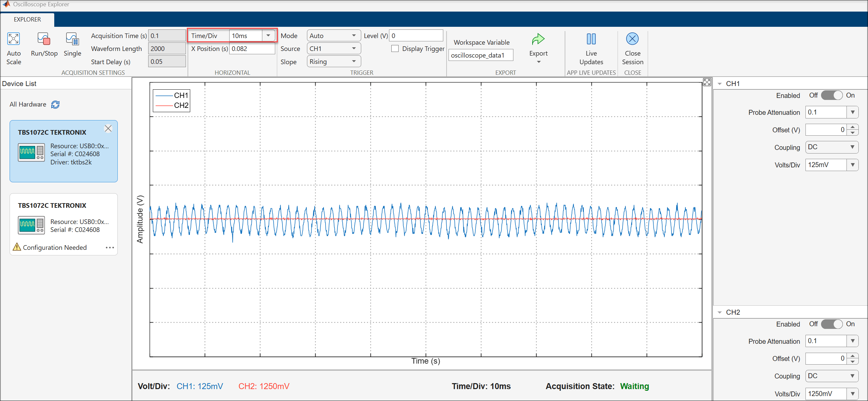Open the trigger Slope dropdown
The height and width of the screenshot is (401, 868).
[333, 61]
